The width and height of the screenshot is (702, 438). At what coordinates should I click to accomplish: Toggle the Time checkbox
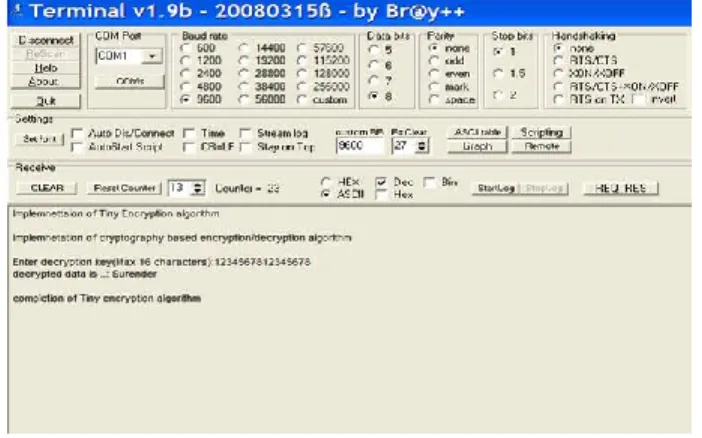click(189, 133)
